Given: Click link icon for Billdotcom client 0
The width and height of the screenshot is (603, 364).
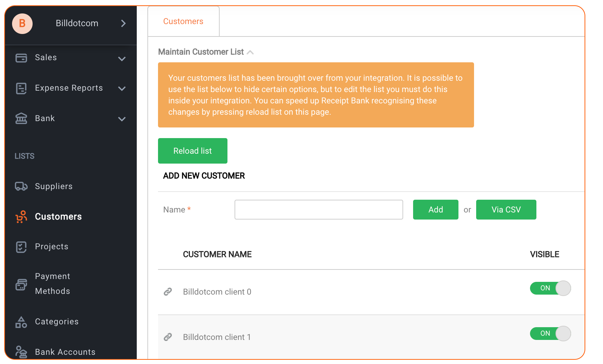Looking at the screenshot, I should (168, 291).
